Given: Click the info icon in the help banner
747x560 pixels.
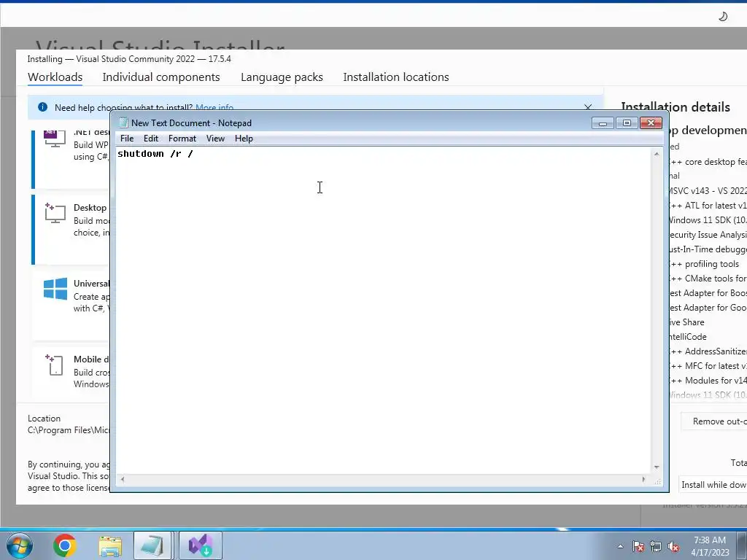Looking at the screenshot, I should tap(42, 107).
